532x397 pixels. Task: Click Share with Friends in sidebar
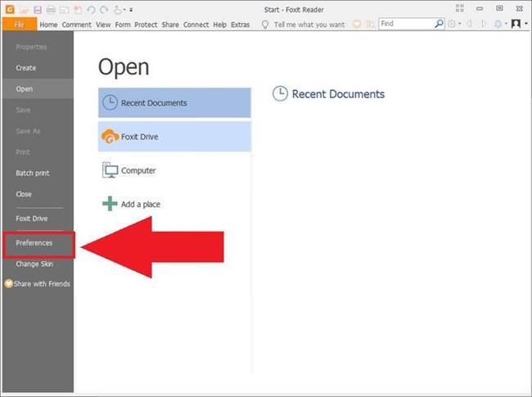[x=42, y=284]
